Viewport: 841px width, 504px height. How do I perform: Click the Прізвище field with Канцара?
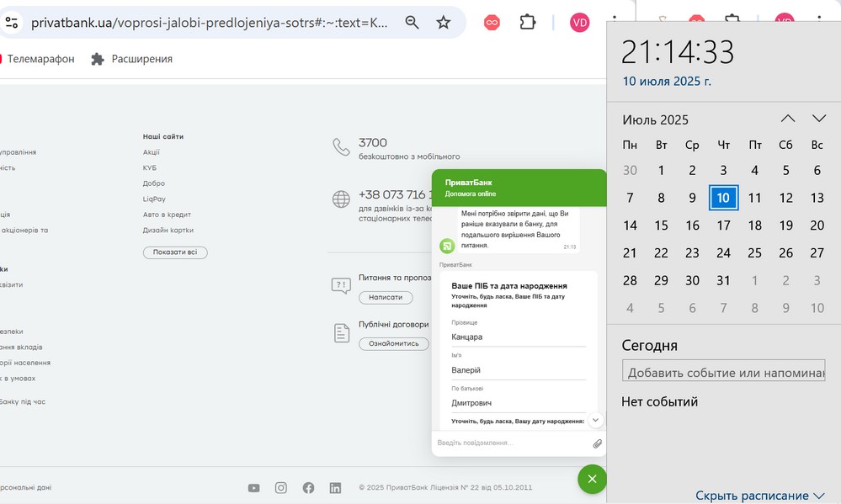[x=518, y=337]
